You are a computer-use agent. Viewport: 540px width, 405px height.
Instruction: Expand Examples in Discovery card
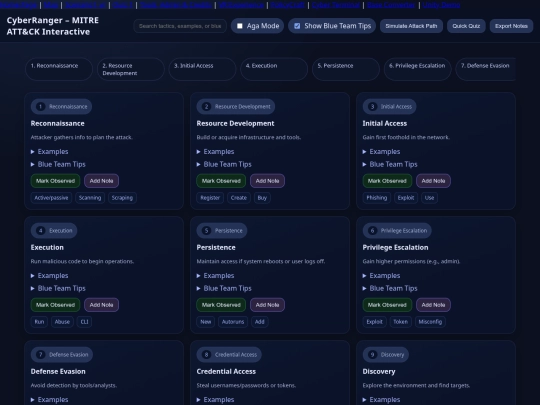[x=381, y=399]
